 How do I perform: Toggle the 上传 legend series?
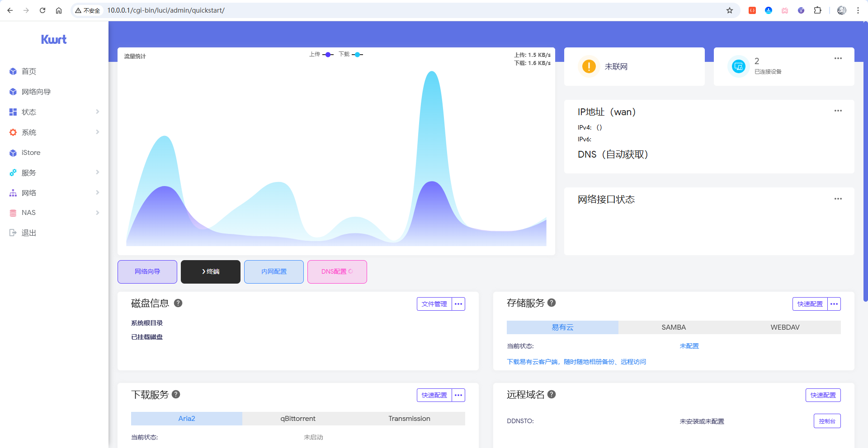pos(321,55)
